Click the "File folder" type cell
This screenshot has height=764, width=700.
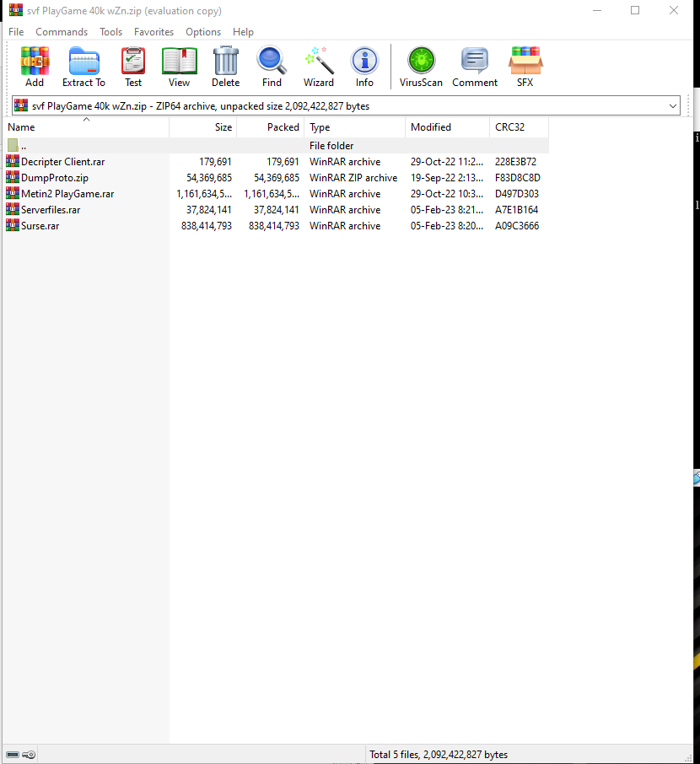tap(331, 145)
